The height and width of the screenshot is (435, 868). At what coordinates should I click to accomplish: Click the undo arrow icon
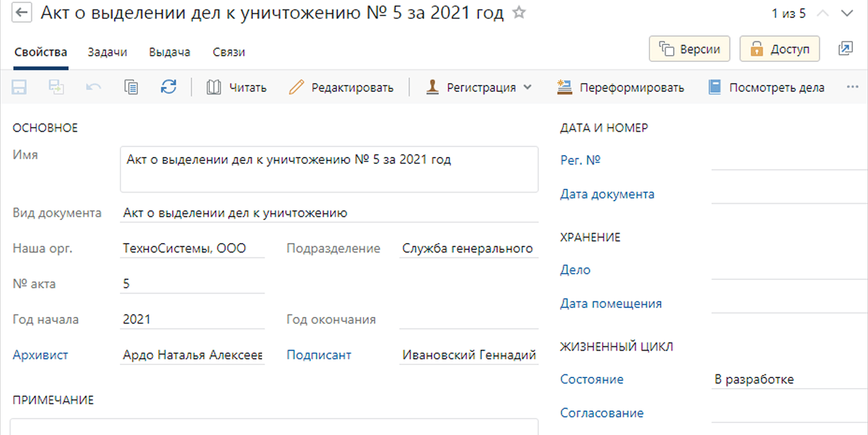click(x=94, y=87)
